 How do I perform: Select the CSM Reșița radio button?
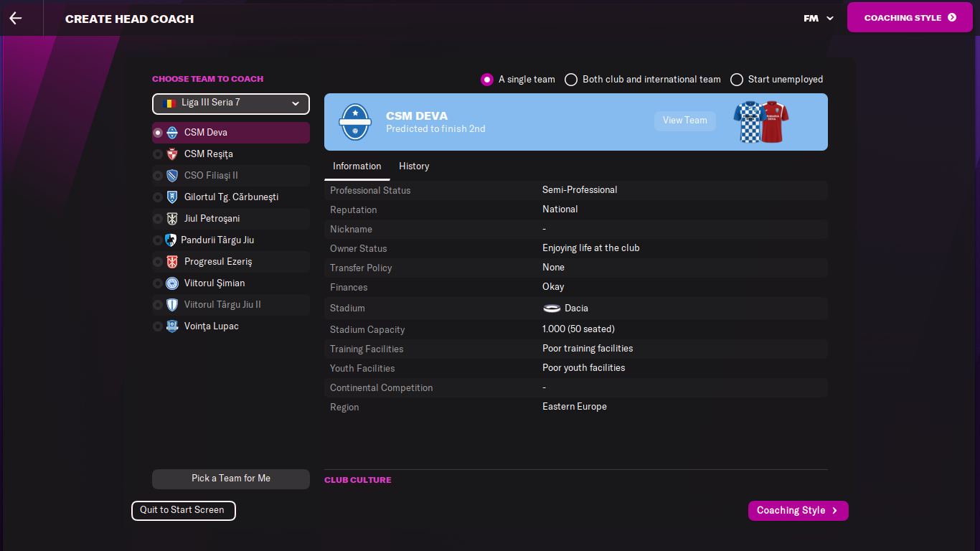pyautogui.click(x=158, y=154)
